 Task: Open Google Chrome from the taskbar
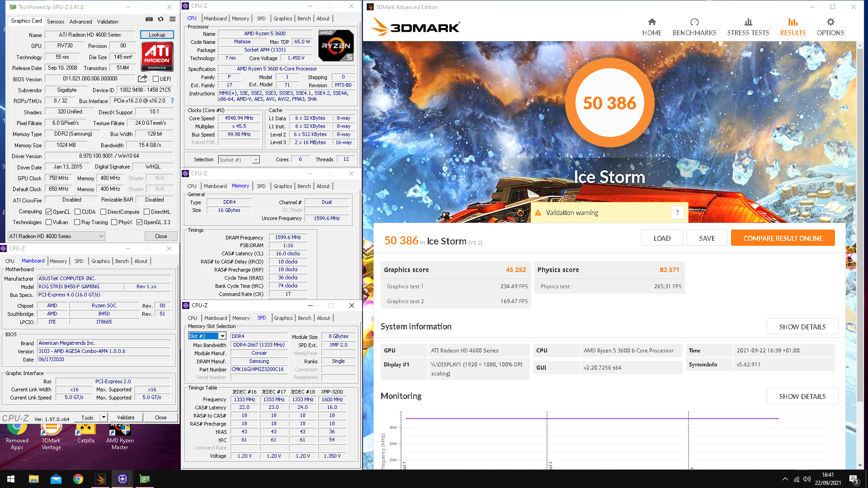tap(78, 479)
